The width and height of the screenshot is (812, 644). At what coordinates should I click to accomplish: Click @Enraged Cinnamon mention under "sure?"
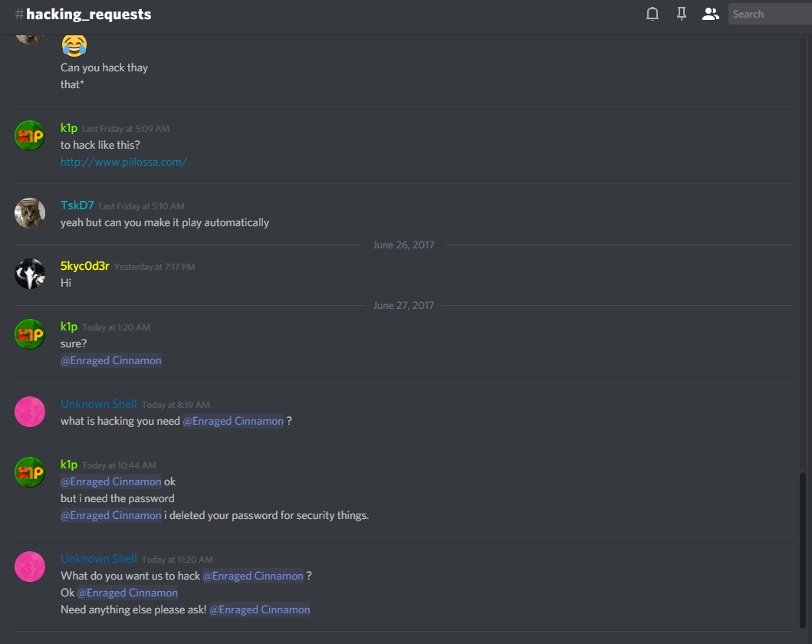click(x=111, y=360)
